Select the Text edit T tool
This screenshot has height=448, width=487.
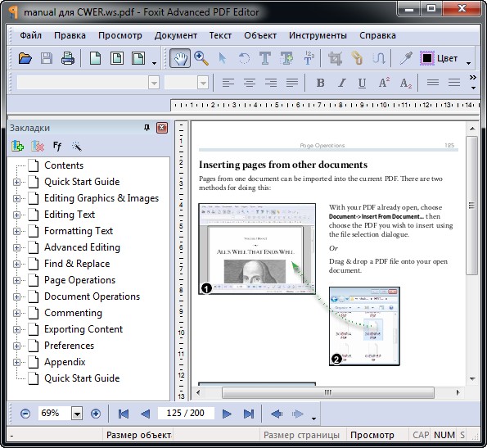[x=265, y=58]
